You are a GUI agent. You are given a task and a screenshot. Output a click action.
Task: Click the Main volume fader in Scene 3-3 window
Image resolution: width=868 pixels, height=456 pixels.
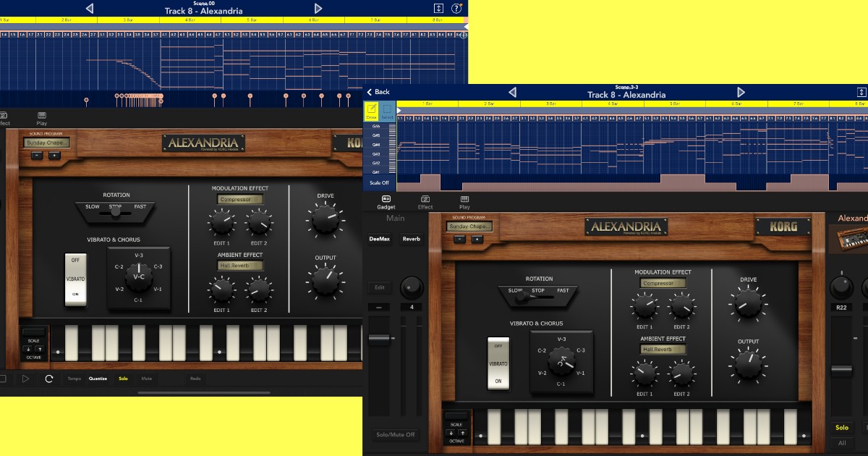pyautogui.click(x=380, y=338)
